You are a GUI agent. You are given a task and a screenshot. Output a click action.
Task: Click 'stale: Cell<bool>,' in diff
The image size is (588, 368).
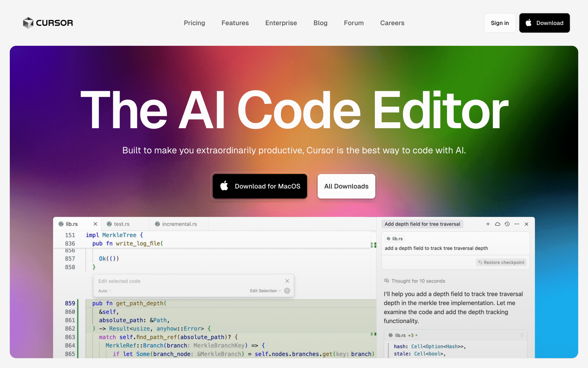420,354
